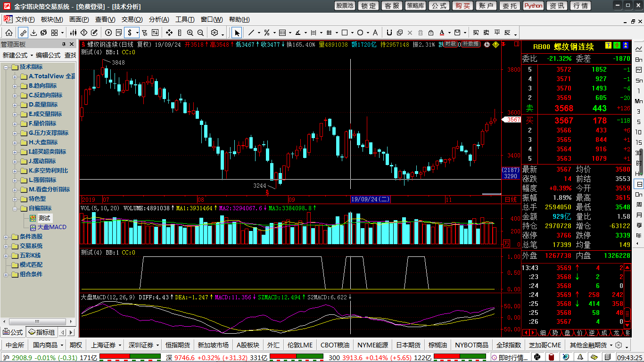Click the four-arrow move/pan icon
Image resolution: width=644 pixels, height=362 pixels.
coord(169,33)
